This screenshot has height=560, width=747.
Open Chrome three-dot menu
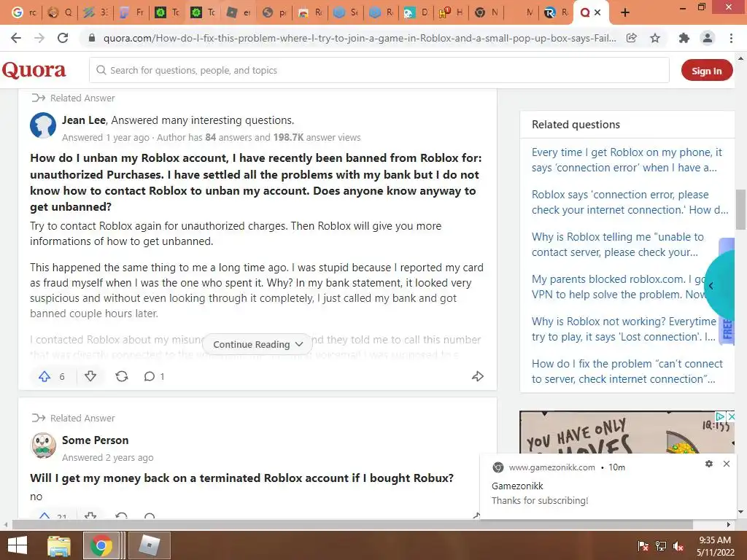(731, 38)
